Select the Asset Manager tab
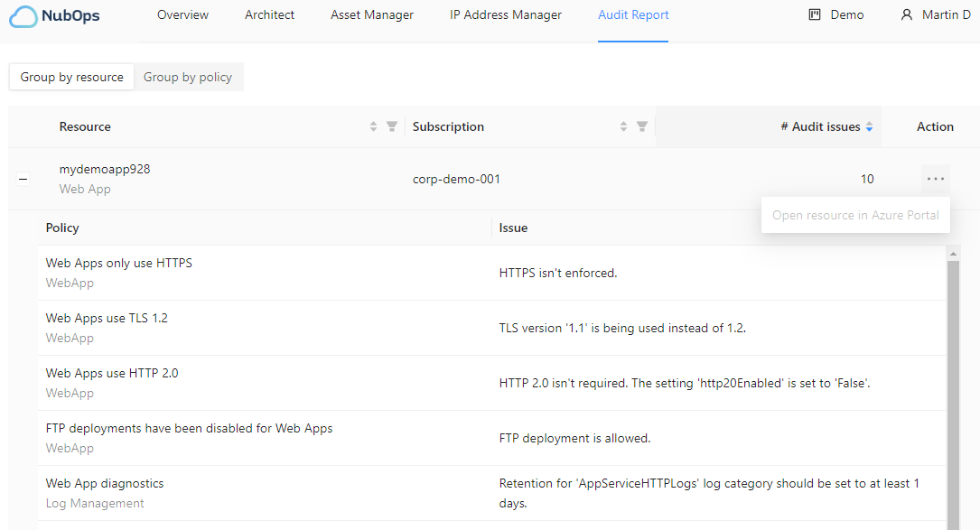The height and width of the screenshot is (530, 980). [371, 14]
